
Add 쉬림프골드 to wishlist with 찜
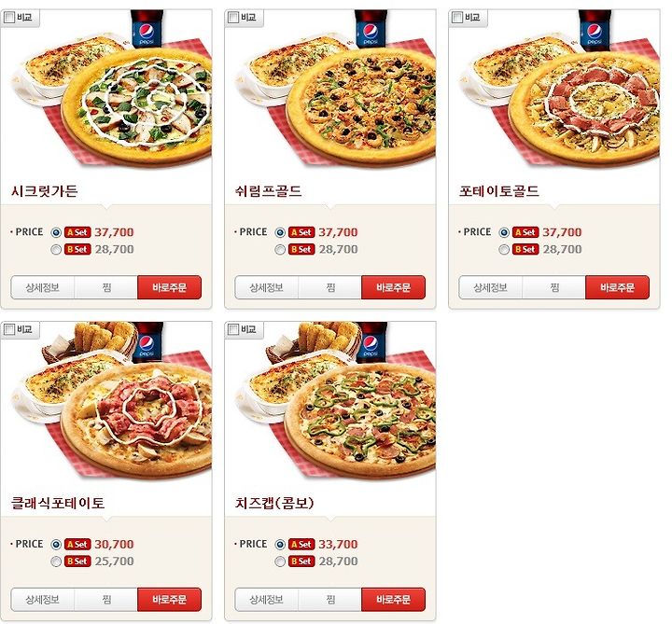point(330,287)
